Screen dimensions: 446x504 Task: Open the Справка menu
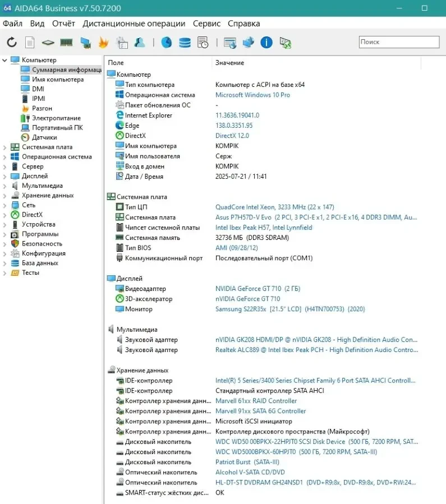click(243, 24)
